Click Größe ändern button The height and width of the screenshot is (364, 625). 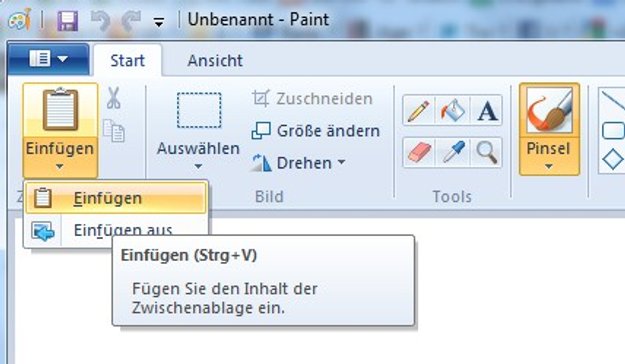[x=316, y=131]
